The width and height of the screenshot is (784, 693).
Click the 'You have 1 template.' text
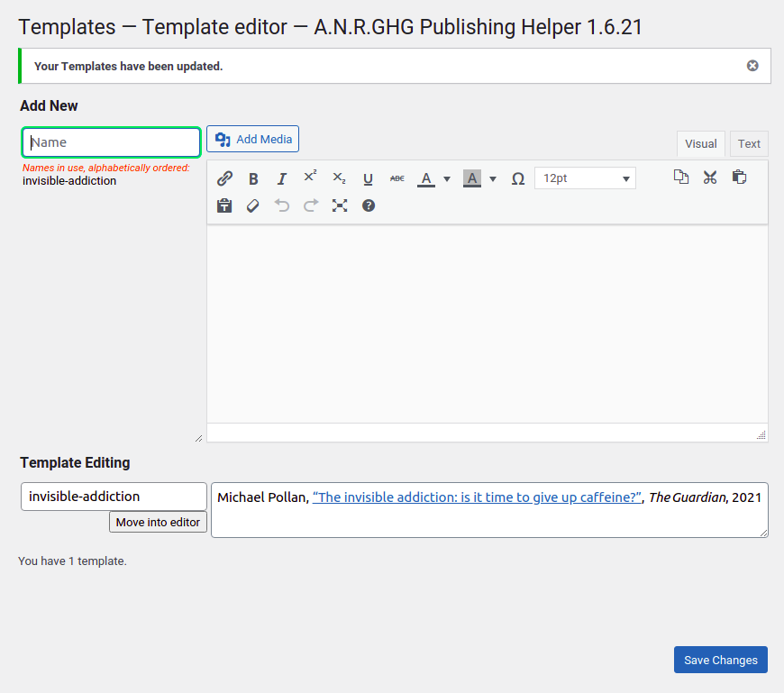point(72,561)
